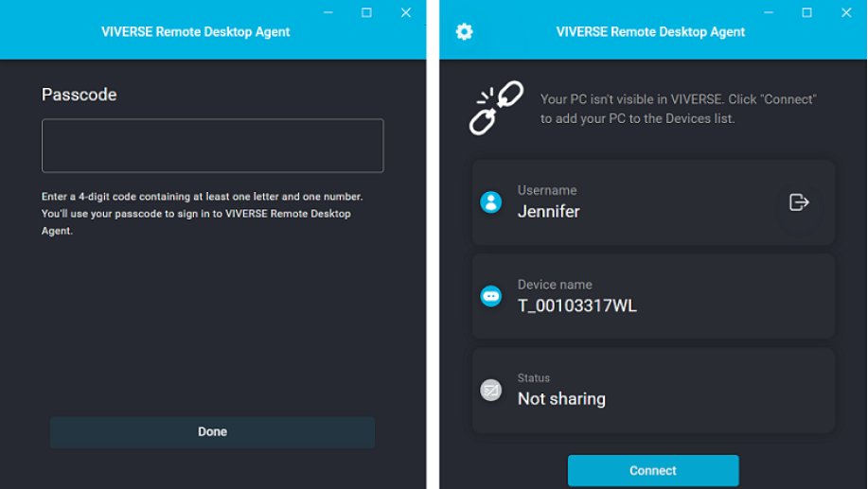Click the Username label
Image resolution: width=868 pixels, height=489 pixels.
547,190
